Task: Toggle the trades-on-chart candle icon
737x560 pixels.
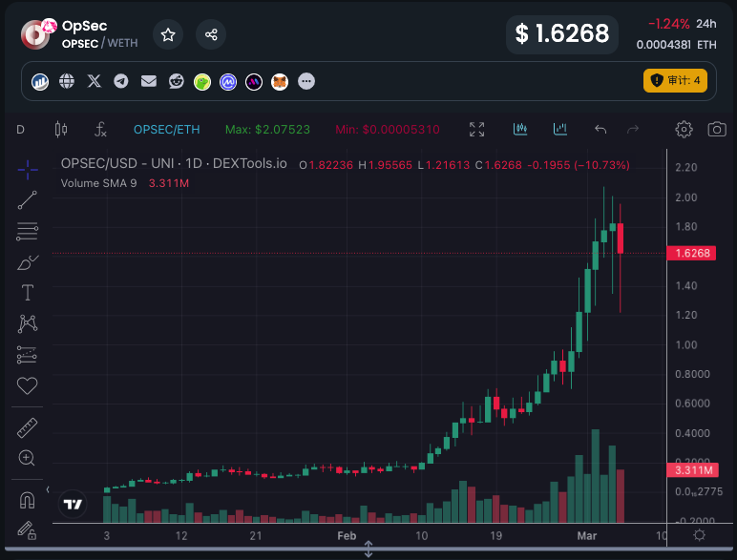Action: point(520,129)
